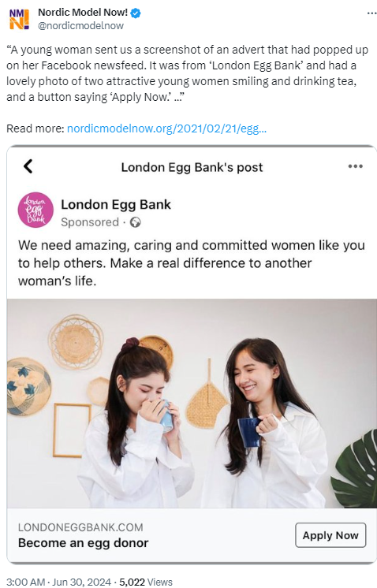The width and height of the screenshot is (377, 588).
Task: Click the blue verified badge
Action: click(136, 13)
